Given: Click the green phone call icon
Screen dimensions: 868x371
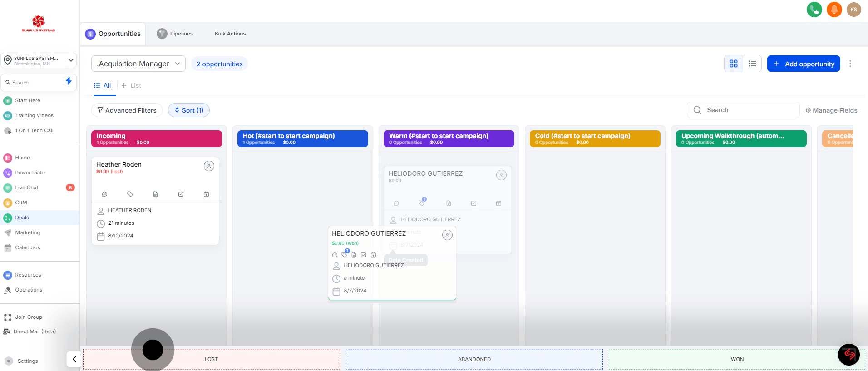Looking at the screenshot, I should point(814,10).
